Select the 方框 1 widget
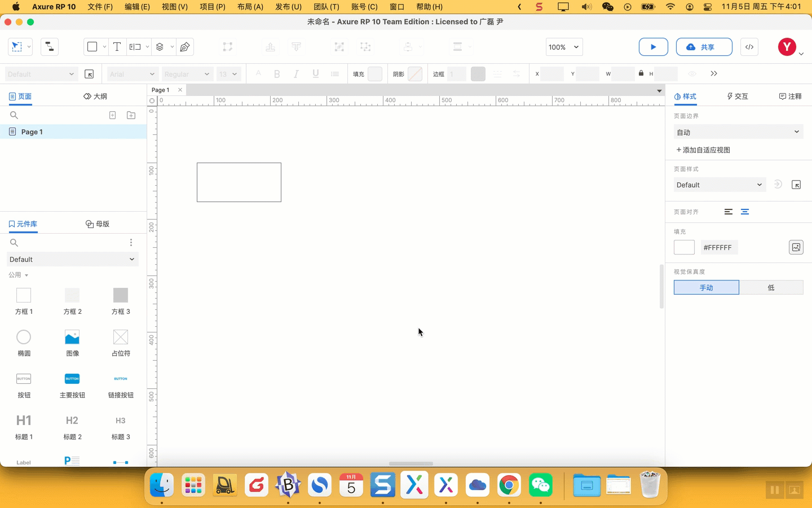This screenshot has height=508, width=812. click(x=24, y=301)
